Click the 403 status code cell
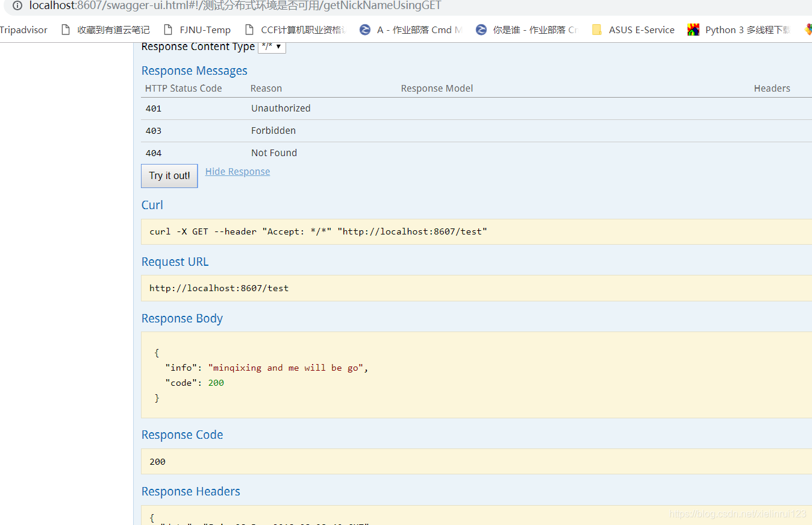Image resolution: width=812 pixels, height=525 pixels. click(154, 131)
